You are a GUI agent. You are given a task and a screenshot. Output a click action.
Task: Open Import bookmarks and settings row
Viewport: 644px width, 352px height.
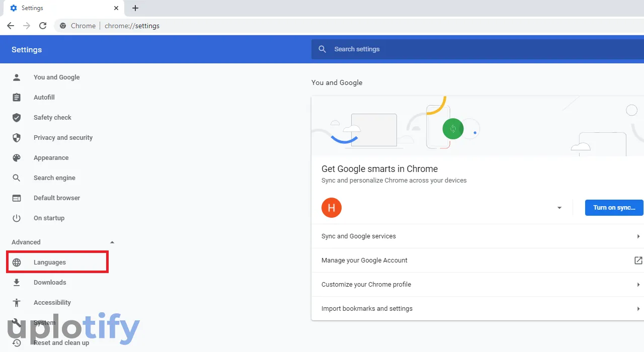click(477, 309)
